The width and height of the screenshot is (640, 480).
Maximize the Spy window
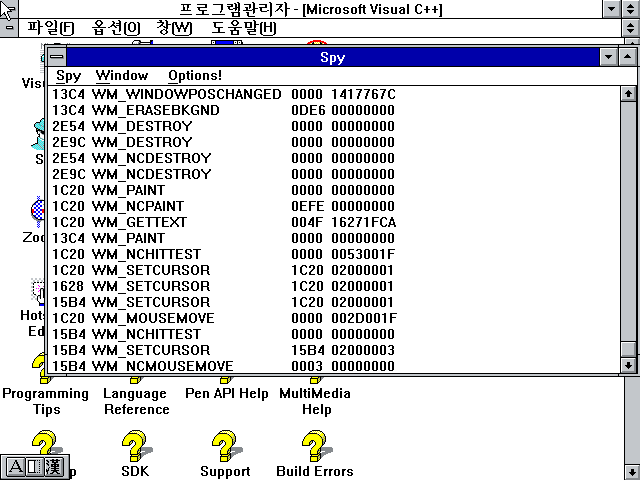(x=627, y=57)
